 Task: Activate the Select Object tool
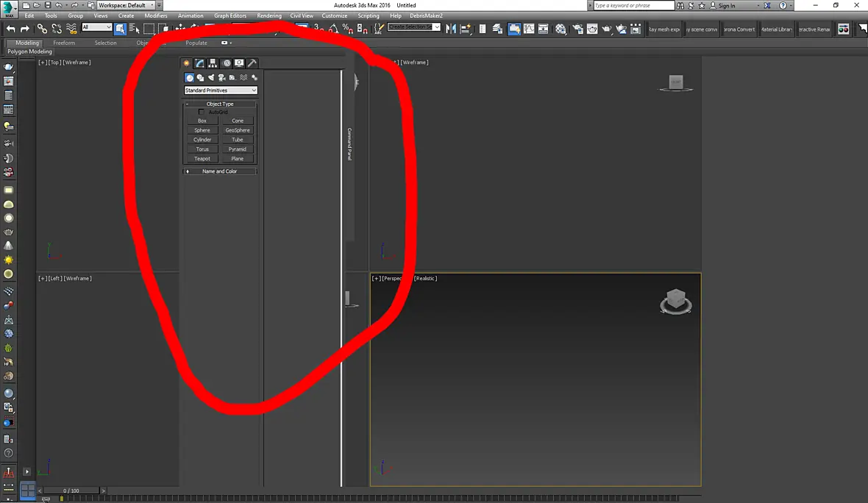coord(120,29)
